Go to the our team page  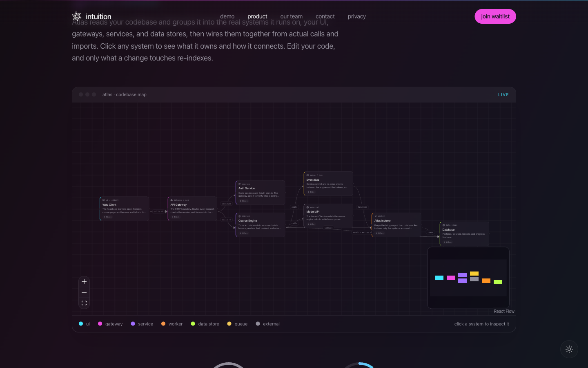click(292, 16)
